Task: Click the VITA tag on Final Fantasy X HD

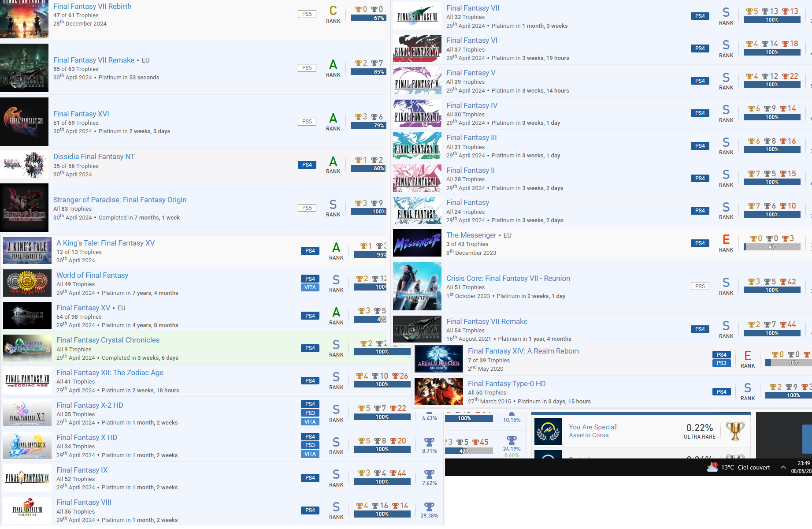Action: (310, 454)
